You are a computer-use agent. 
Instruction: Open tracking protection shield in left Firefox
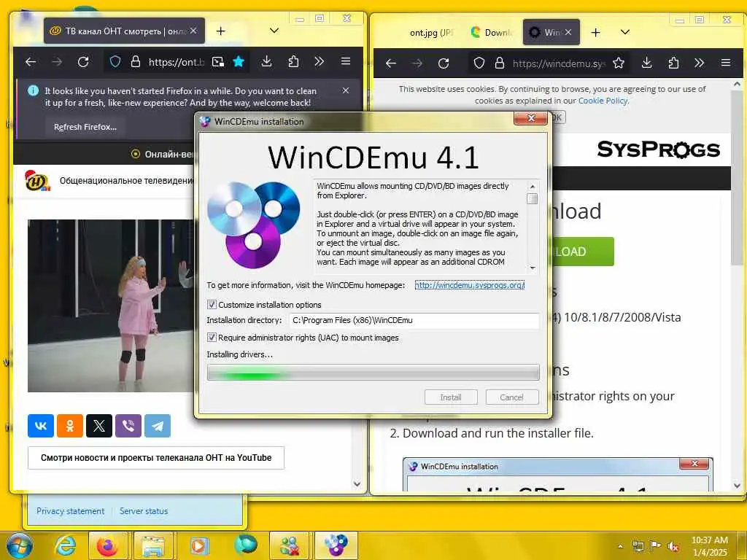(115, 61)
